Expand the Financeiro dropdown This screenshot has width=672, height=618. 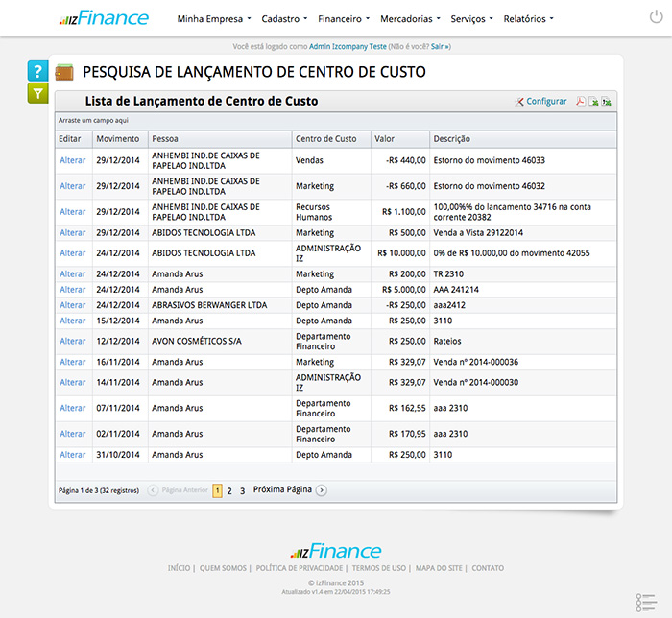point(343,18)
